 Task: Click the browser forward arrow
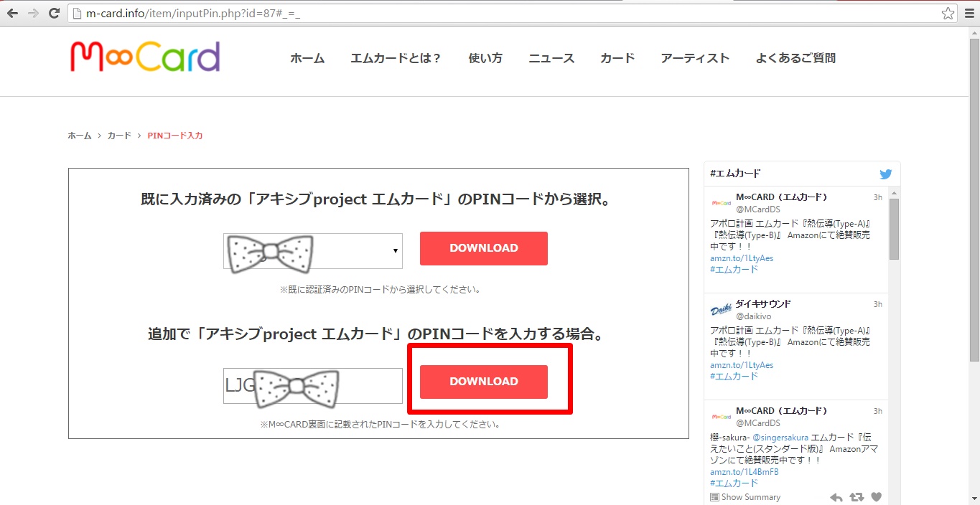pos(33,13)
